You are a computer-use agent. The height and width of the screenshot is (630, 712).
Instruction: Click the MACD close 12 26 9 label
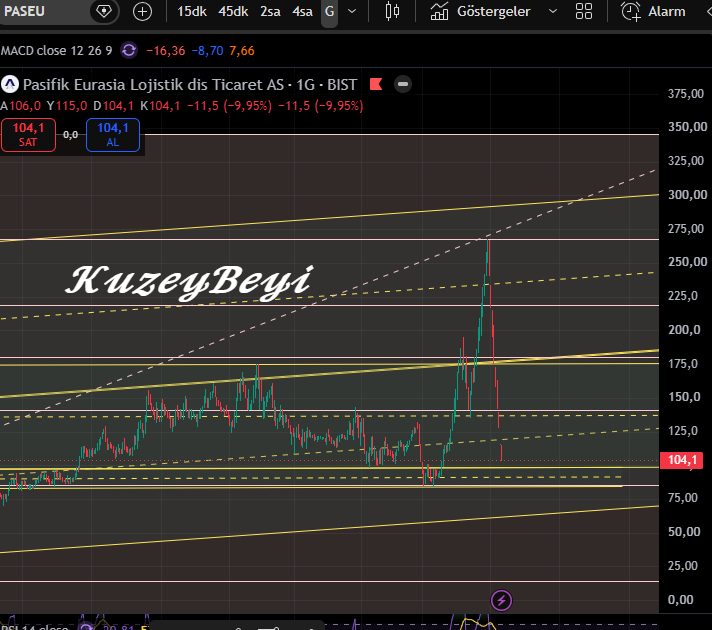[56, 50]
